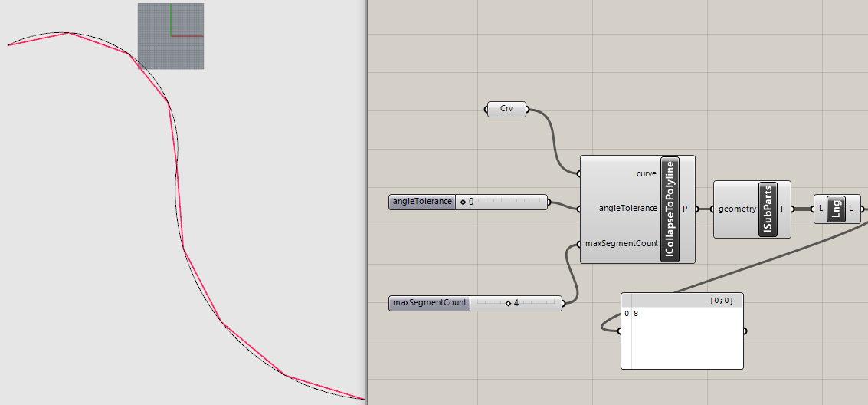The width and height of the screenshot is (868, 405).
Task: Click the input grip of the data panel
Action: pyautogui.click(x=620, y=331)
